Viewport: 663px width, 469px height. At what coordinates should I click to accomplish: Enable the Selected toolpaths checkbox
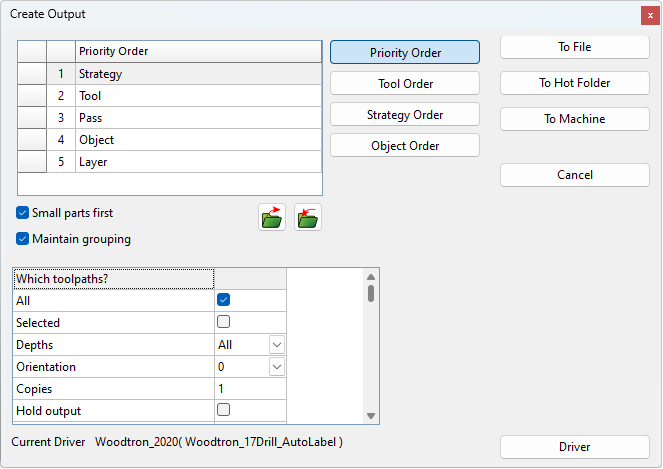tap(224, 322)
